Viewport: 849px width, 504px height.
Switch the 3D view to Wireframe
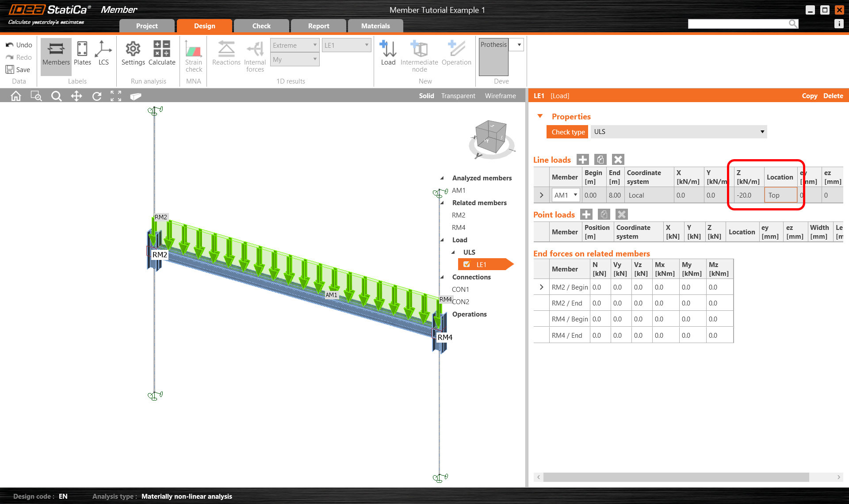[500, 95]
